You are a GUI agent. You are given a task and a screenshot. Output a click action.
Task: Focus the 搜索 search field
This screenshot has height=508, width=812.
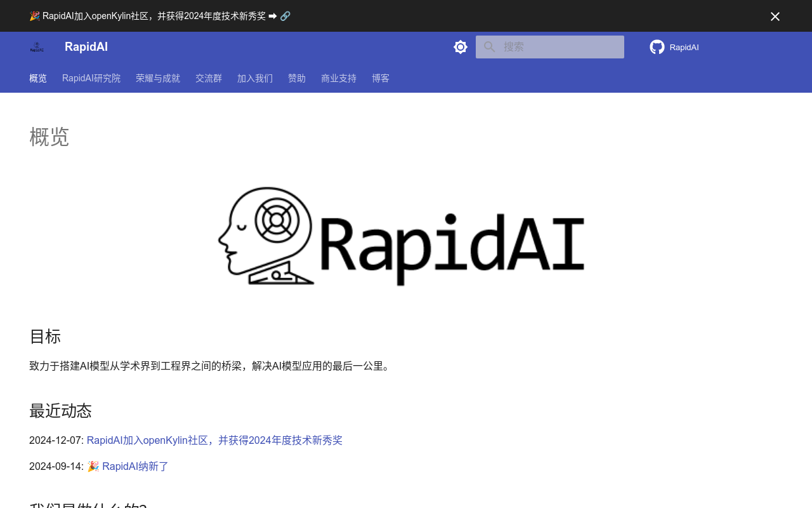550,47
